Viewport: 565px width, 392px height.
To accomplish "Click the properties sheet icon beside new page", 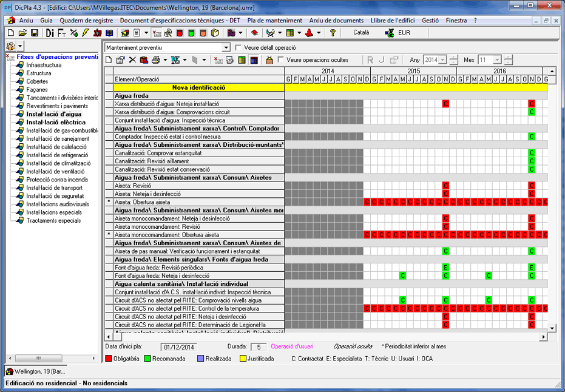I will coord(120,60).
